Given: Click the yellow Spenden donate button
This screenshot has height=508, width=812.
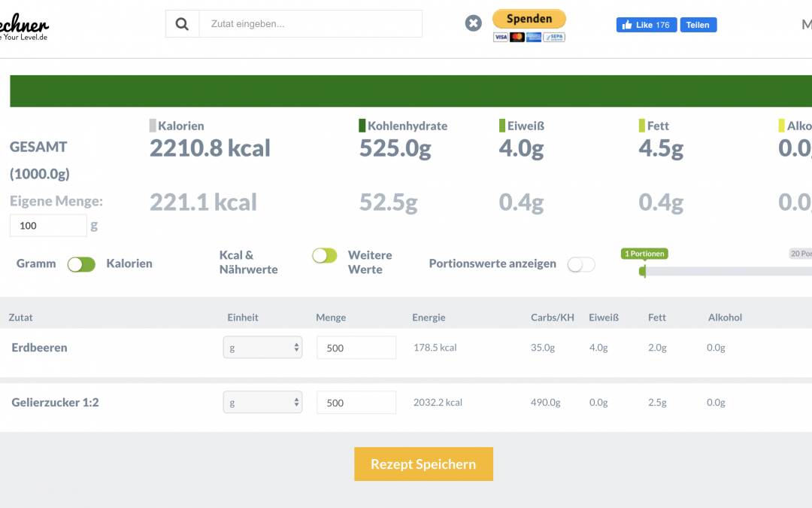Looking at the screenshot, I should point(529,19).
